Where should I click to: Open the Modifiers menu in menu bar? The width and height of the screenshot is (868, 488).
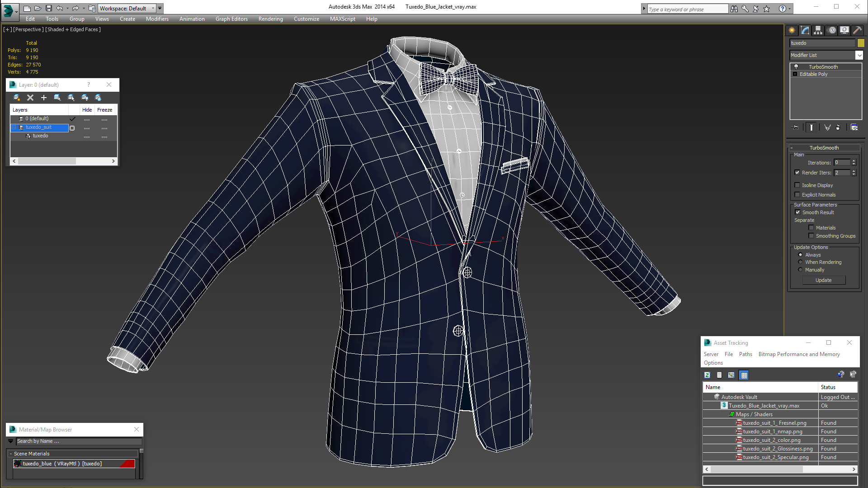pyautogui.click(x=157, y=19)
